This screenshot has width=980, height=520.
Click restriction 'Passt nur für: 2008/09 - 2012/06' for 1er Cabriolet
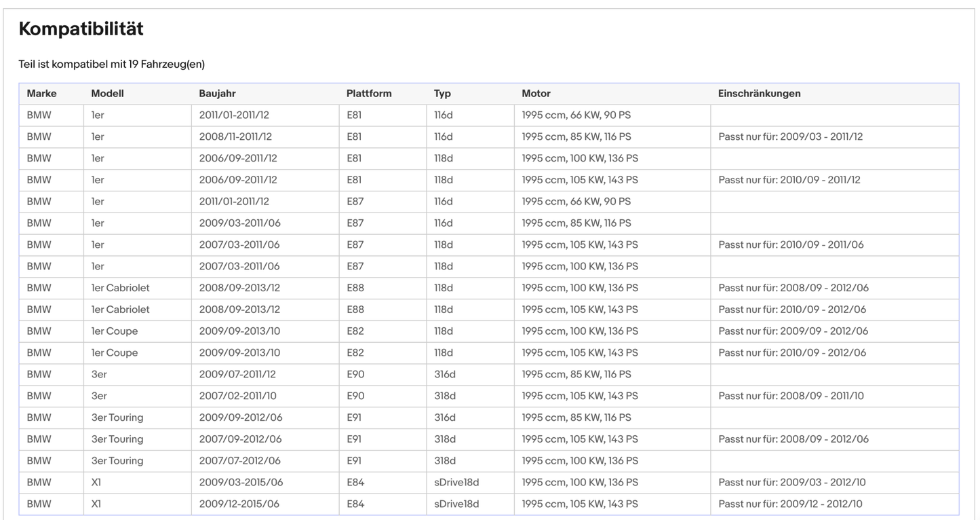pyautogui.click(x=793, y=288)
